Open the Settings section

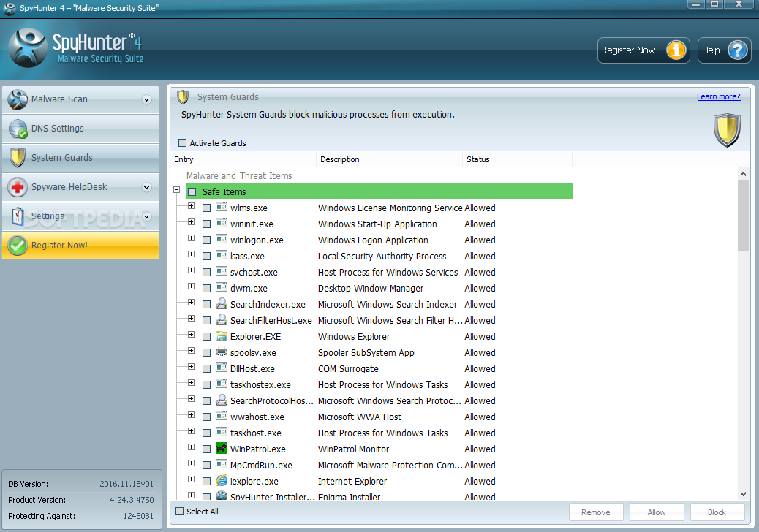[x=80, y=216]
